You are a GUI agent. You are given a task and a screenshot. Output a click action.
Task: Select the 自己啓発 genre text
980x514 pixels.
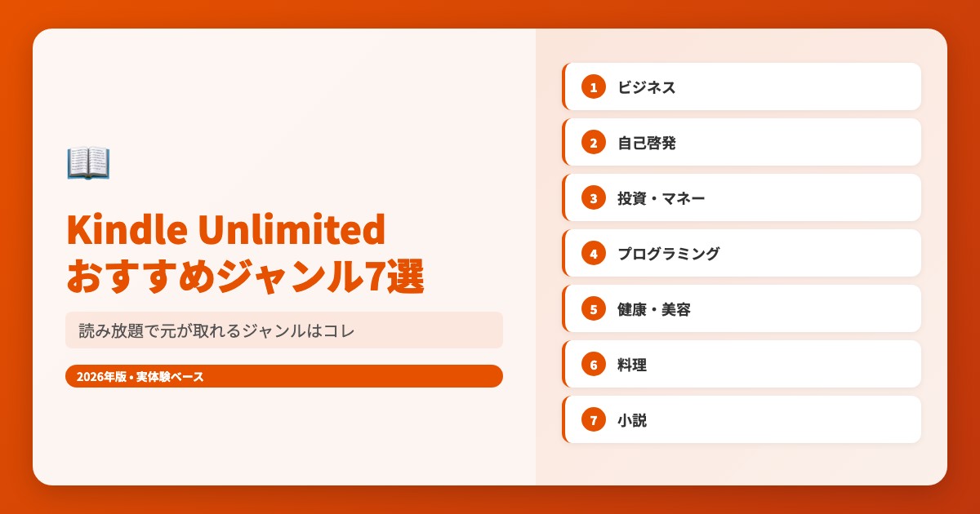(647, 143)
